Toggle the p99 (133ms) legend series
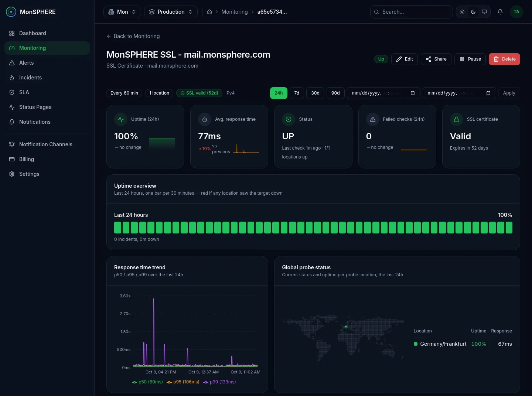Image resolution: width=532 pixels, height=396 pixels. pyautogui.click(x=219, y=382)
